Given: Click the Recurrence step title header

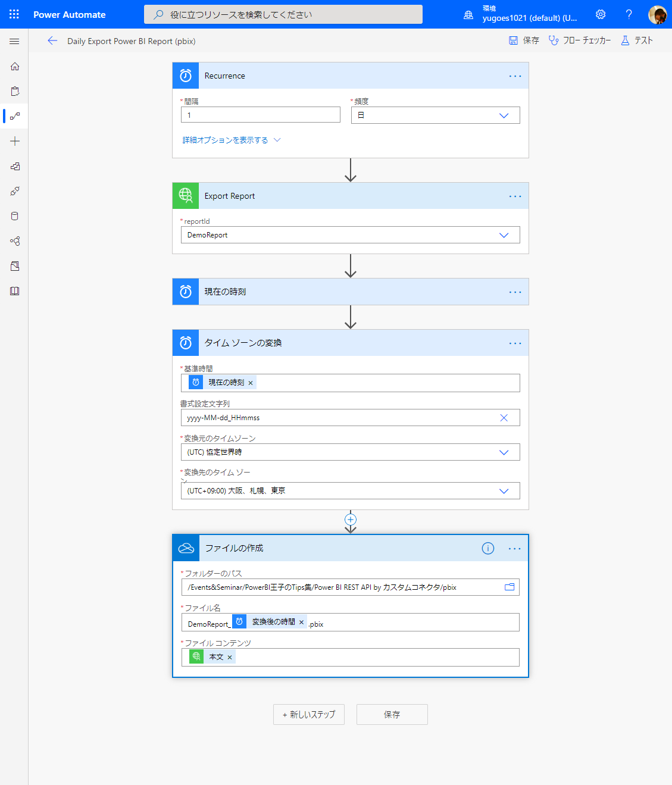Looking at the screenshot, I should (x=351, y=76).
